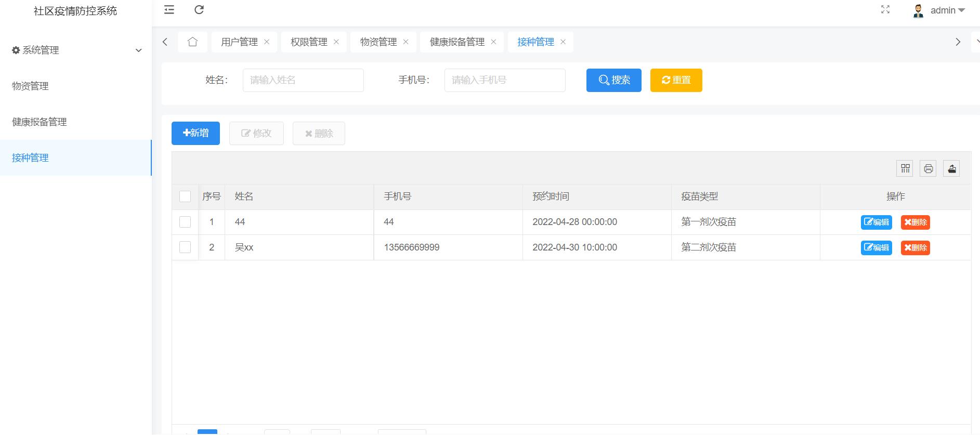This screenshot has width=980, height=435.
Task: Click the 新增 button
Action: pos(195,133)
